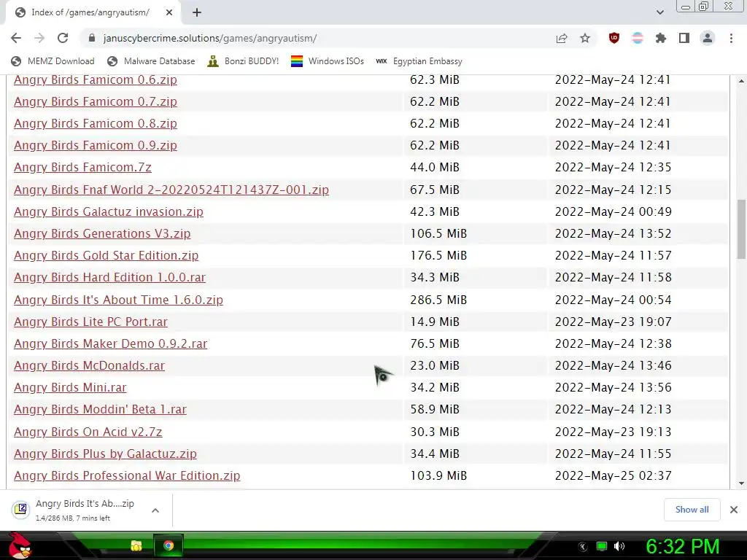Download Angry Birds Famicom.7z

click(82, 167)
